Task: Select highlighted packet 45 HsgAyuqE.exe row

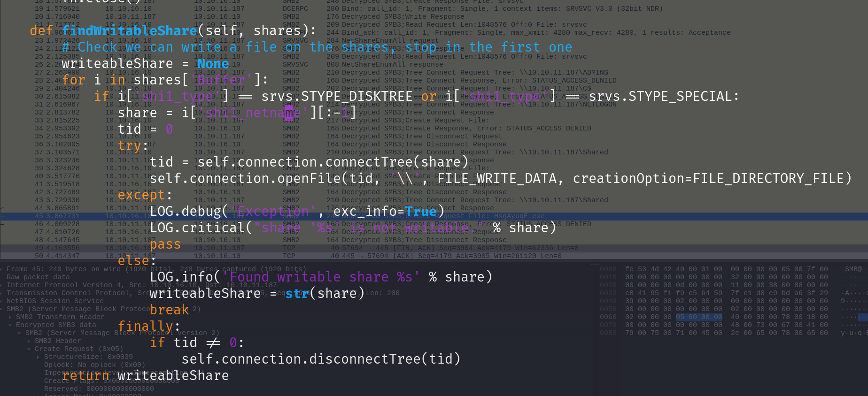Action: click(434, 216)
